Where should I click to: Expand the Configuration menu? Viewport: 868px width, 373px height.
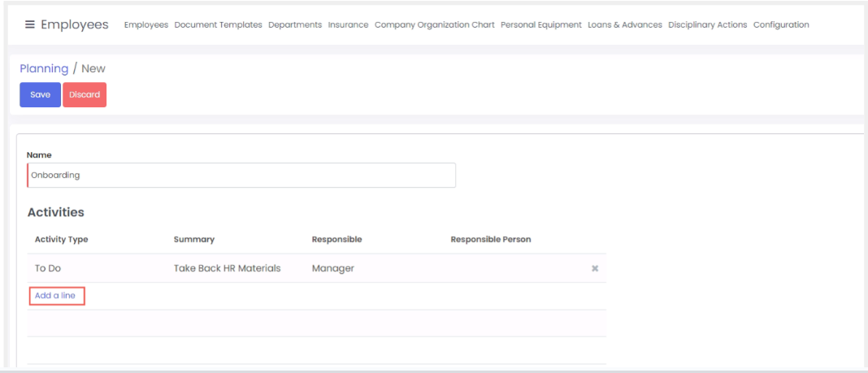(x=780, y=25)
